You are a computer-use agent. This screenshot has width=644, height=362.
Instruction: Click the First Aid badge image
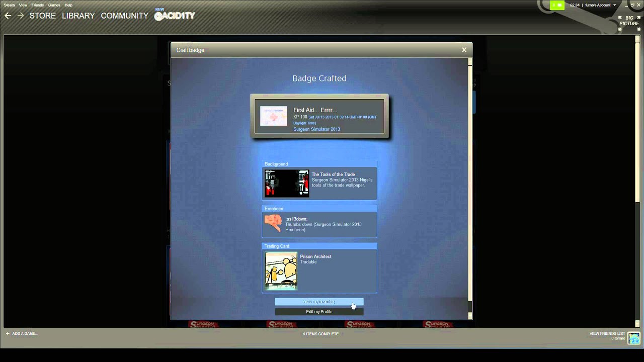[273, 116]
